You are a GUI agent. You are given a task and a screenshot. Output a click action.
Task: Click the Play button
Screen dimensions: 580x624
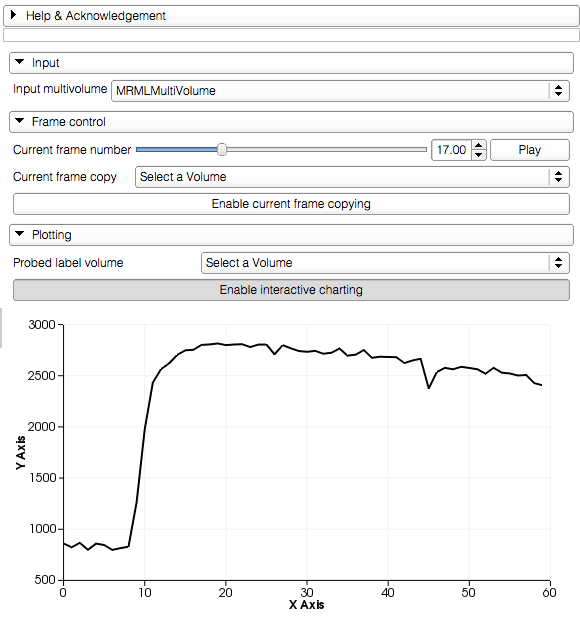[529, 150]
